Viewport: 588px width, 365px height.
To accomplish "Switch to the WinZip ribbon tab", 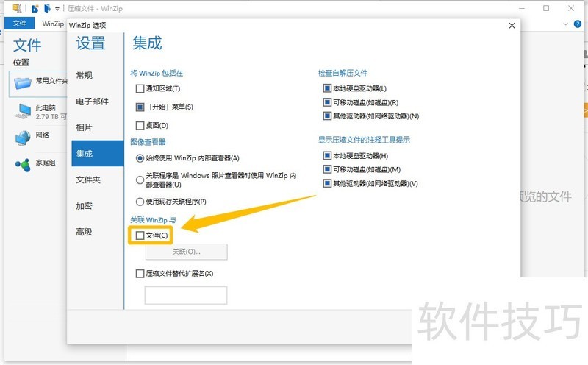I will point(53,24).
